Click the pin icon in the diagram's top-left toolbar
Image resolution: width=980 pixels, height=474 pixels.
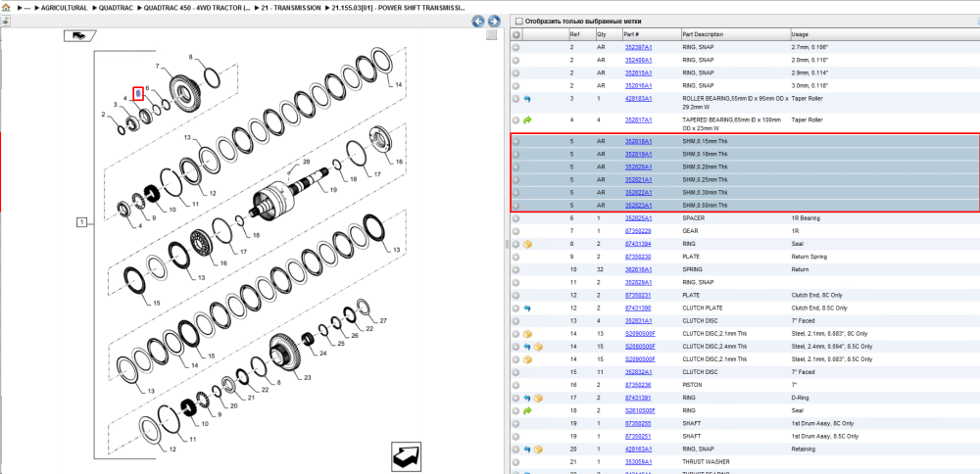tap(4, 21)
